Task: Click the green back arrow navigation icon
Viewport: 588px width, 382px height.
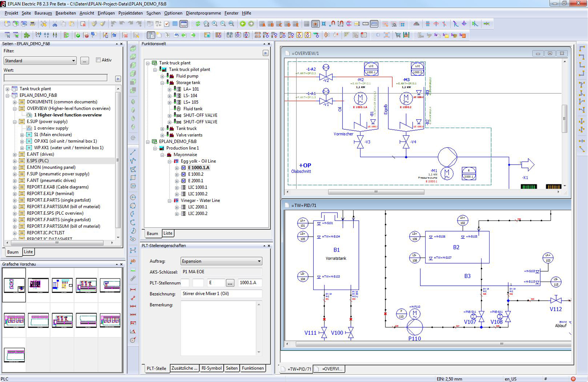Action: (242, 24)
